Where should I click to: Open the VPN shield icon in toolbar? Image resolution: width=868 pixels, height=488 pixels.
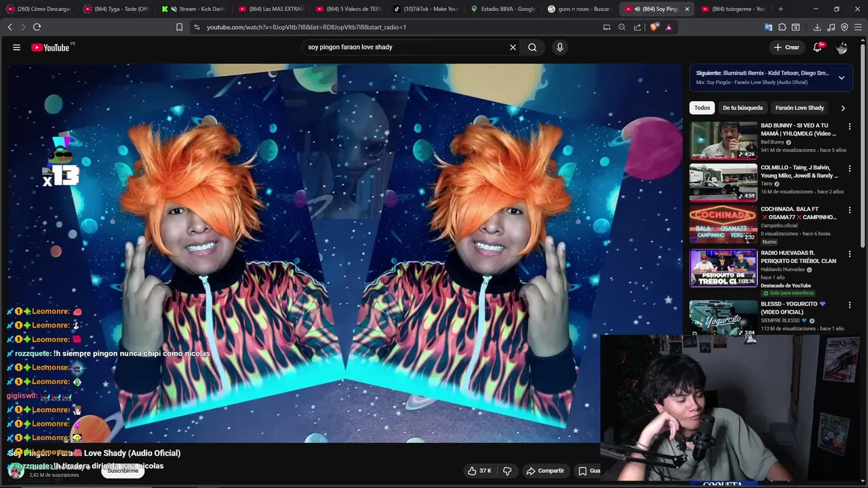coord(844,27)
